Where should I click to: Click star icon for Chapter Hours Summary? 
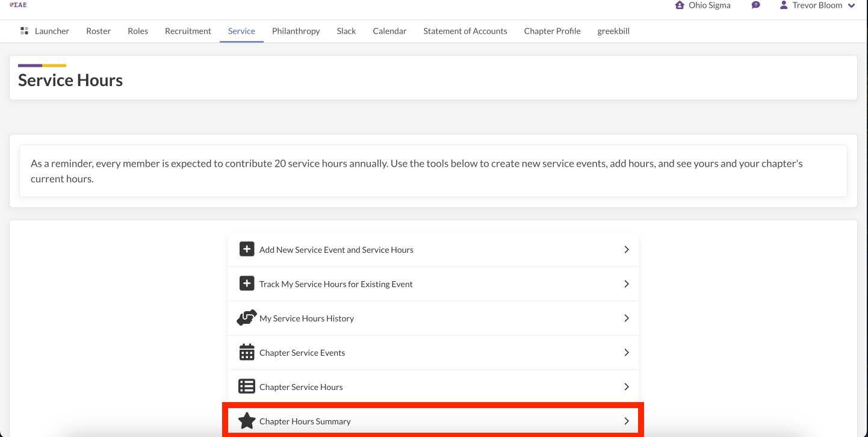pos(247,421)
